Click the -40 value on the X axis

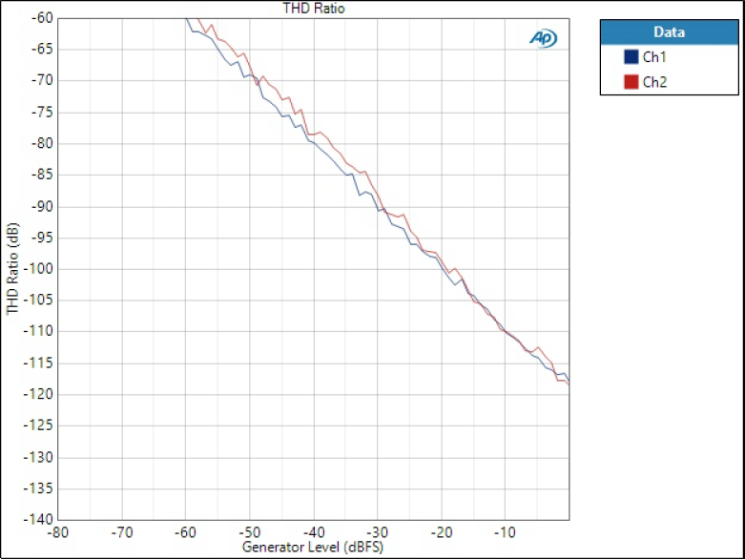pos(313,532)
